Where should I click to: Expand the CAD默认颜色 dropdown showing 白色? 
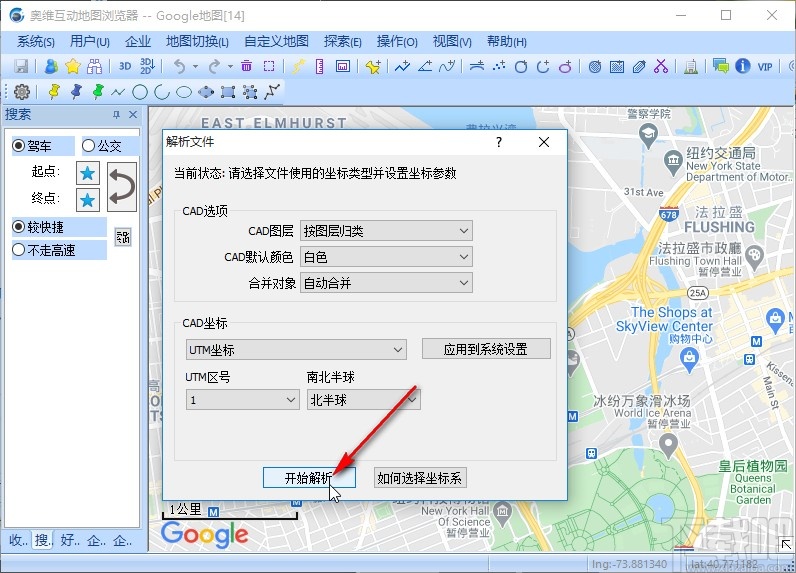click(386, 257)
